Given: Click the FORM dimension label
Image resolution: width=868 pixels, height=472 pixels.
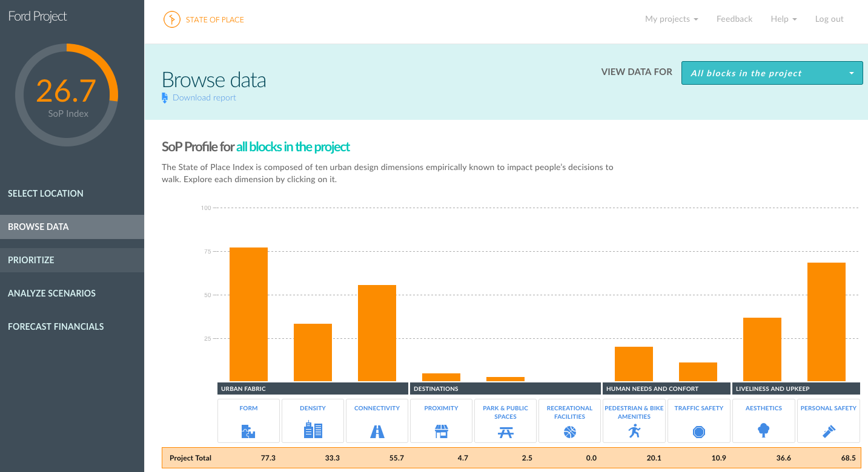Looking at the screenshot, I should [x=248, y=408].
